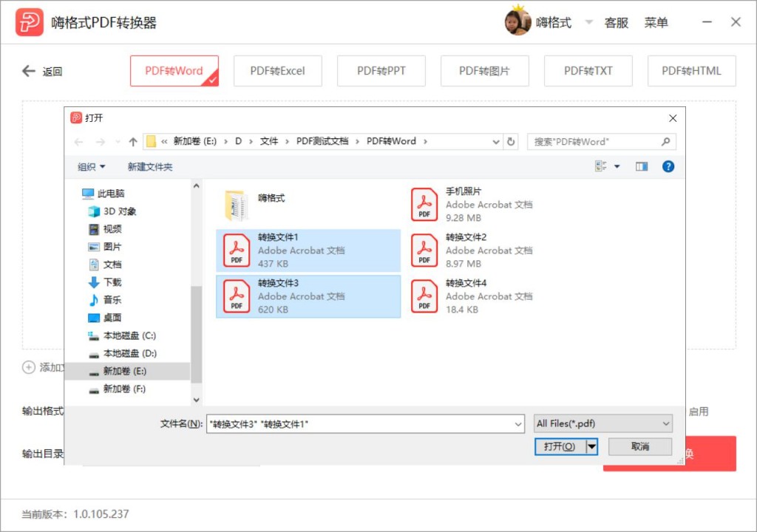Switch to the PDF转TXT tab
757x532 pixels.
point(588,71)
